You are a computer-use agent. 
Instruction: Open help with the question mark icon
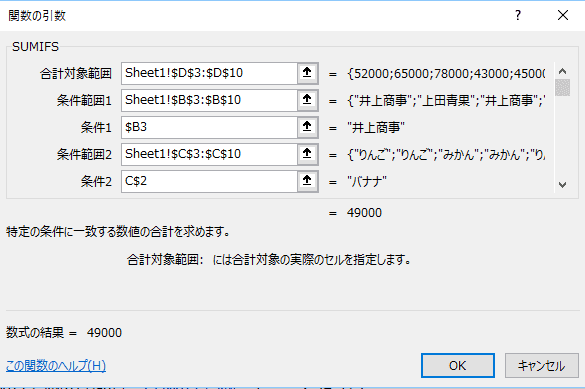tap(518, 15)
